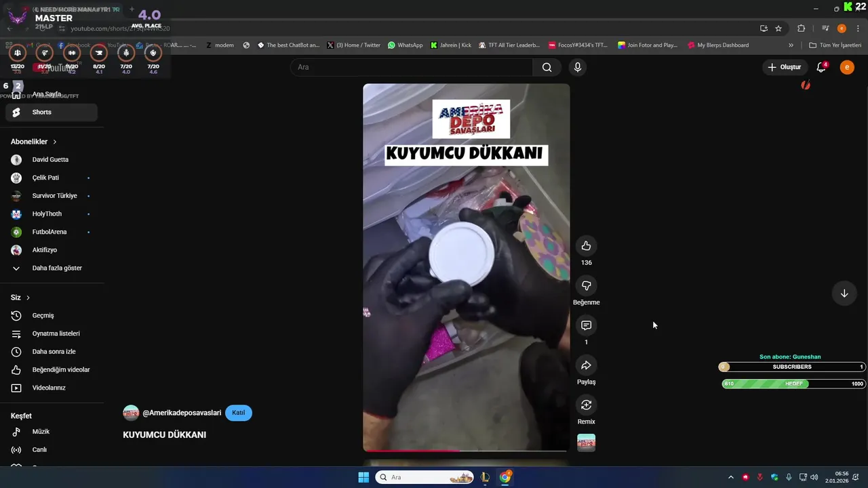
Task: Go to the next short
Action: pyautogui.click(x=844, y=293)
